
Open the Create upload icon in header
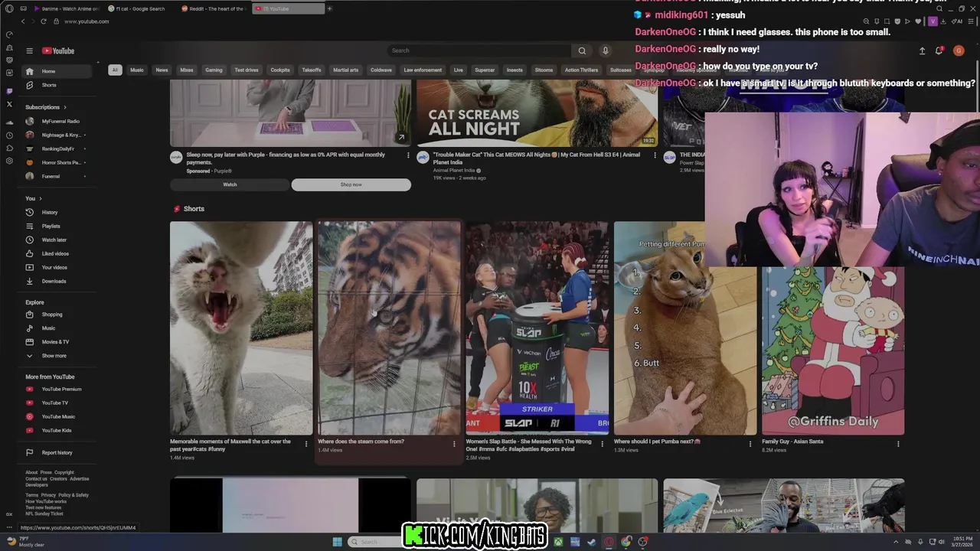(922, 51)
